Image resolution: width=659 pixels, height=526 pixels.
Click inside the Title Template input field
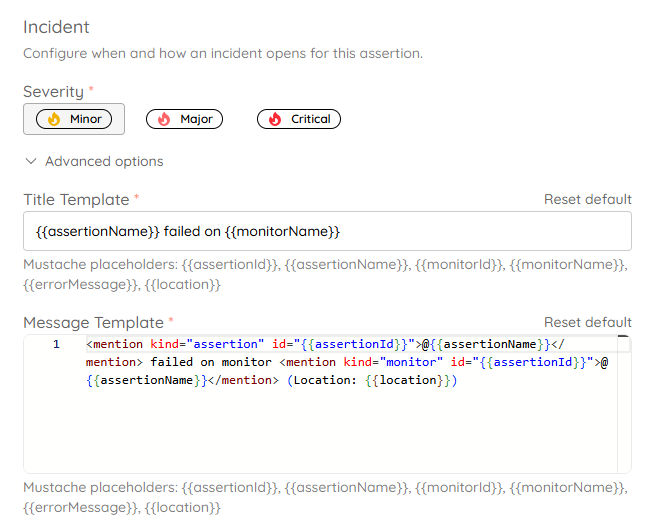(327, 231)
